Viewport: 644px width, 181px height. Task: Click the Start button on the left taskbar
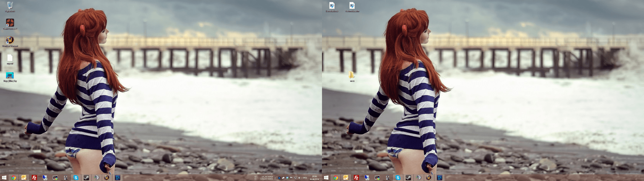click(4, 178)
